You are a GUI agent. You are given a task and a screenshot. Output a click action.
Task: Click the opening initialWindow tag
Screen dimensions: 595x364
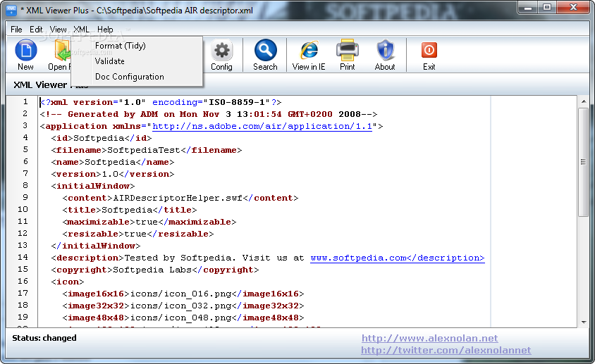click(x=93, y=186)
